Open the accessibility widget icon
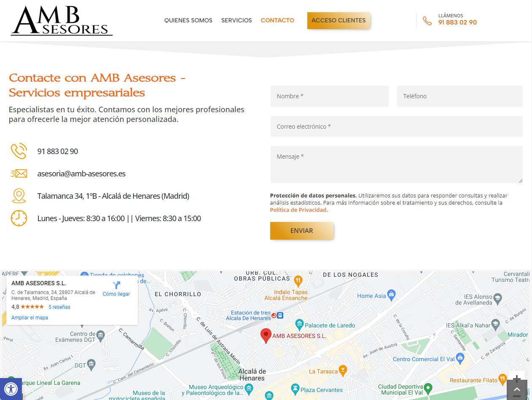Viewport: 532px width, 400px height. coord(10,388)
